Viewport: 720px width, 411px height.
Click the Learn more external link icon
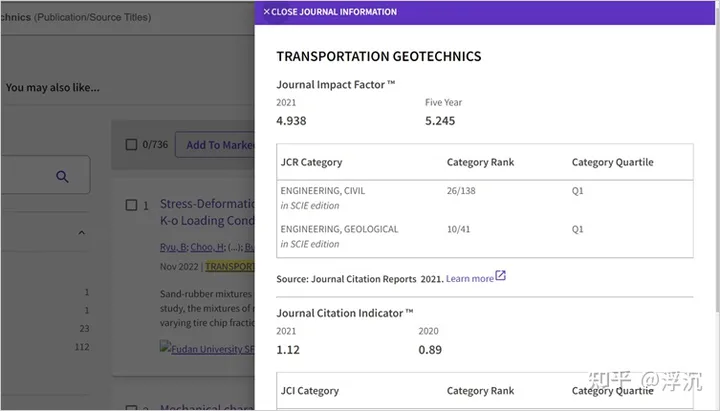501,277
